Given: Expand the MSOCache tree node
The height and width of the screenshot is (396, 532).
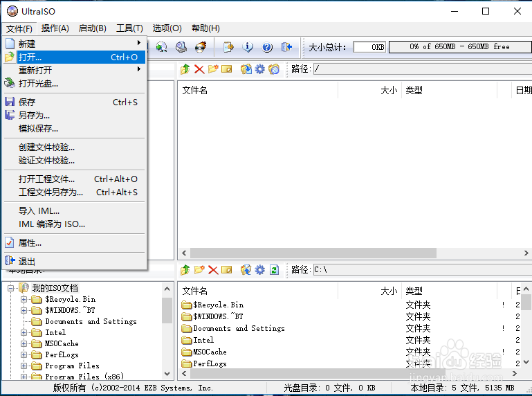Looking at the screenshot, I should tap(24, 343).
